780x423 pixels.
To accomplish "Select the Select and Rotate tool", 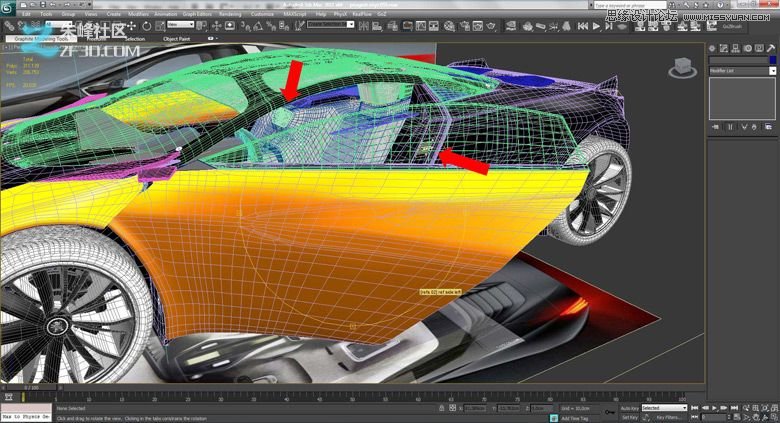I will click(147, 26).
